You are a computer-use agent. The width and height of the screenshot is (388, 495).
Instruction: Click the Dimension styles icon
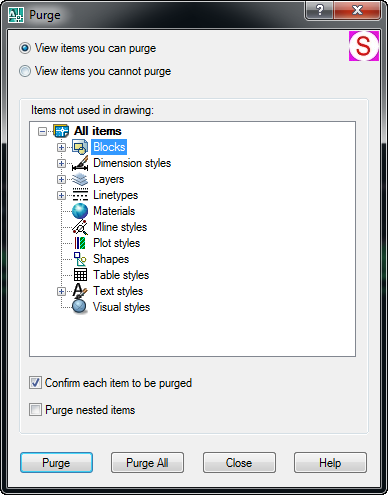click(80, 163)
